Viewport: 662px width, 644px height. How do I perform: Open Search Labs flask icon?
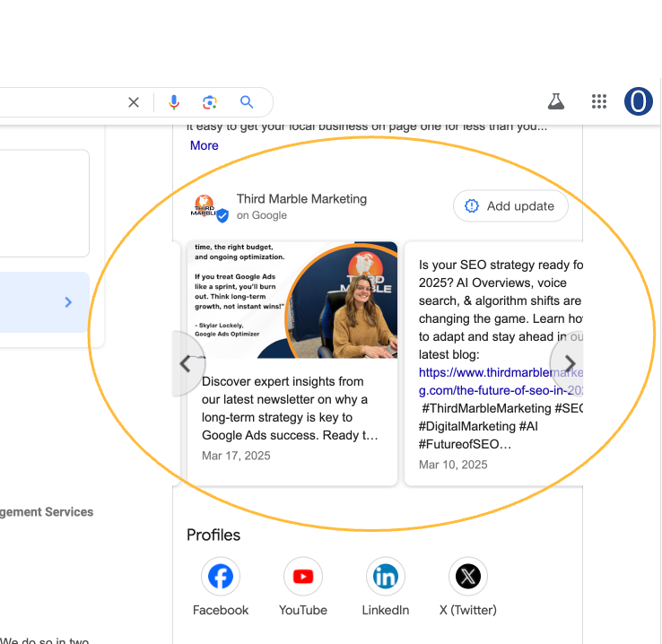coord(556,101)
